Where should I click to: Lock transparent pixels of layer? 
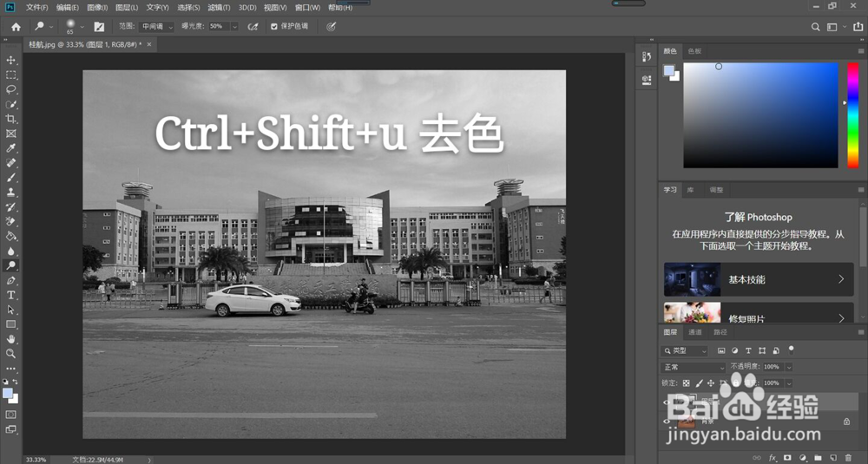(686, 382)
